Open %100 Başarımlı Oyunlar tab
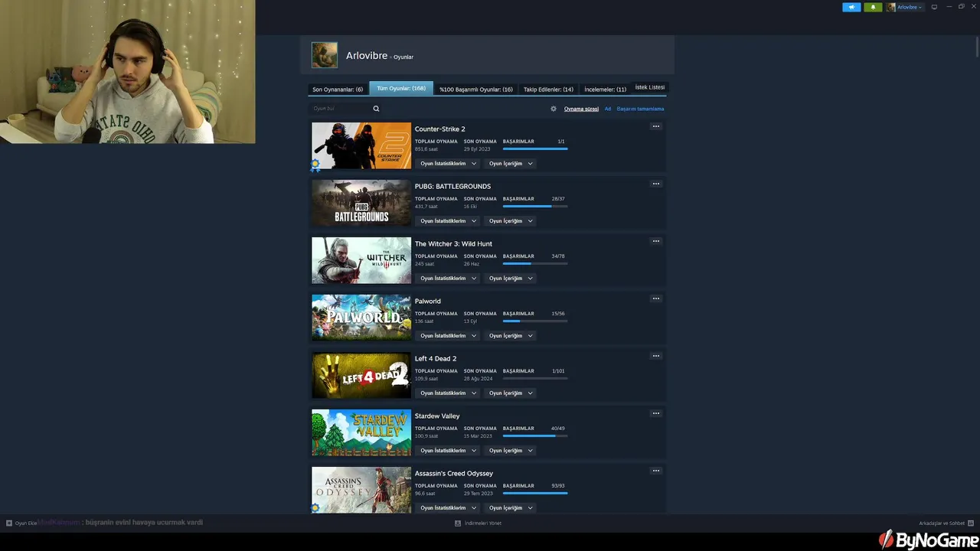 pyautogui.click(x=475, y=89)
